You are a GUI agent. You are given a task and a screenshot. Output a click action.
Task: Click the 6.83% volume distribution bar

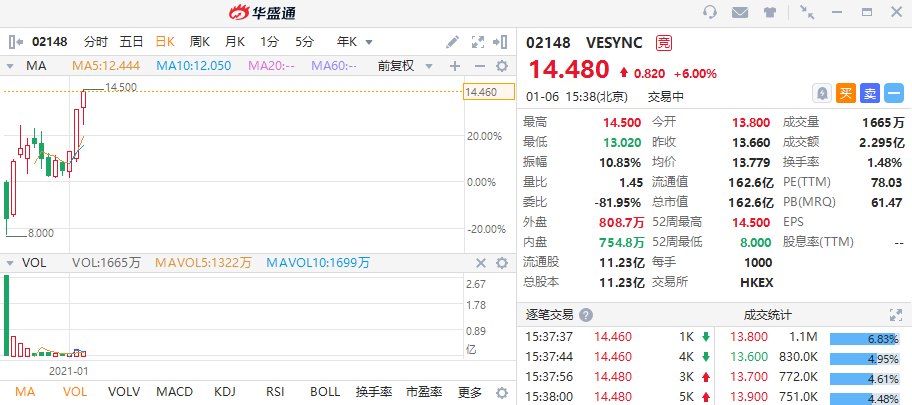[x=864, y=339]
